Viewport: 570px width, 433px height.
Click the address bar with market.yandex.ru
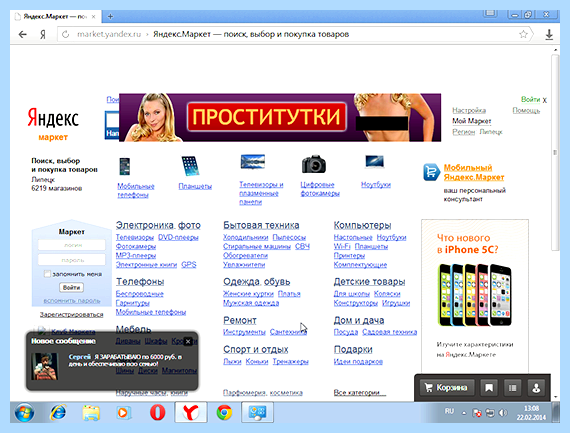pos(294,35)
